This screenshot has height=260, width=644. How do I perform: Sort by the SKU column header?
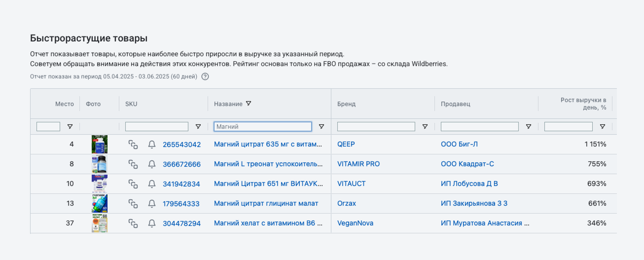pyautogui.click(x=131, y=104)
